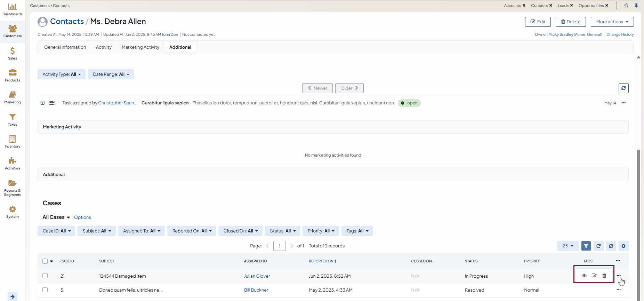
Task: Refresh the activity list
Action: coord(623,88)
